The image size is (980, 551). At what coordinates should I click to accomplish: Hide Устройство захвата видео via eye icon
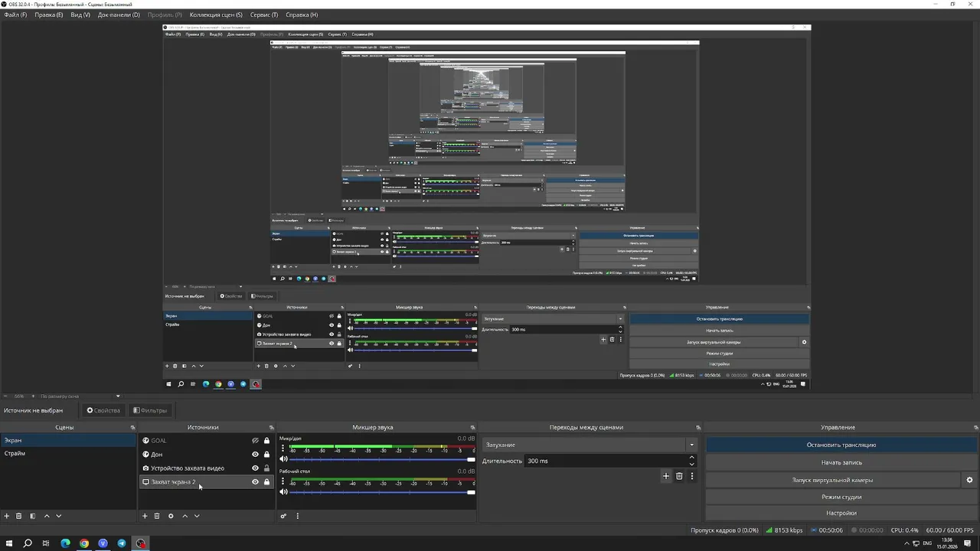coord(255,468)
